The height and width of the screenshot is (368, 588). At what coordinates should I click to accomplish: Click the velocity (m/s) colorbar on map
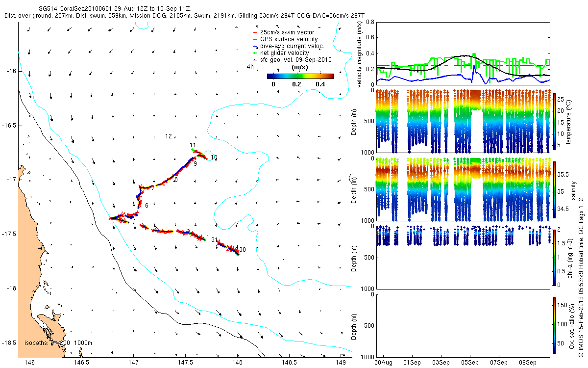pos(300,76)
